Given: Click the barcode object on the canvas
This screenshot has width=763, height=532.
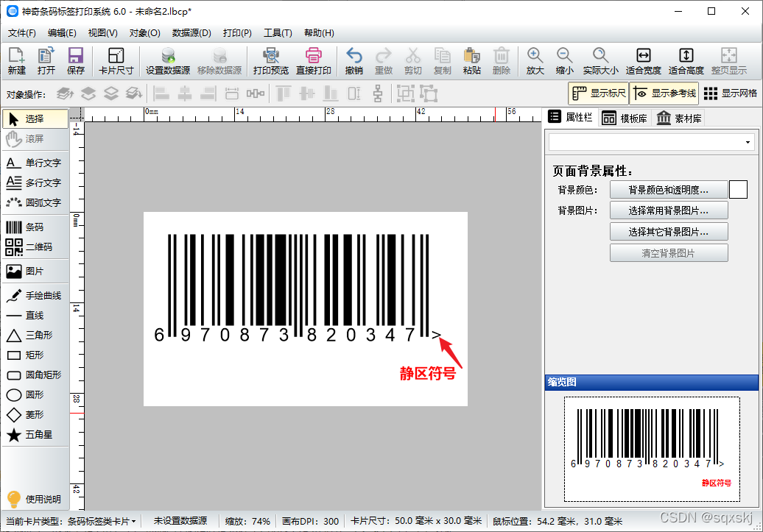Looking at the screenshot, I should pyautogui.click(x=297, y=288).
